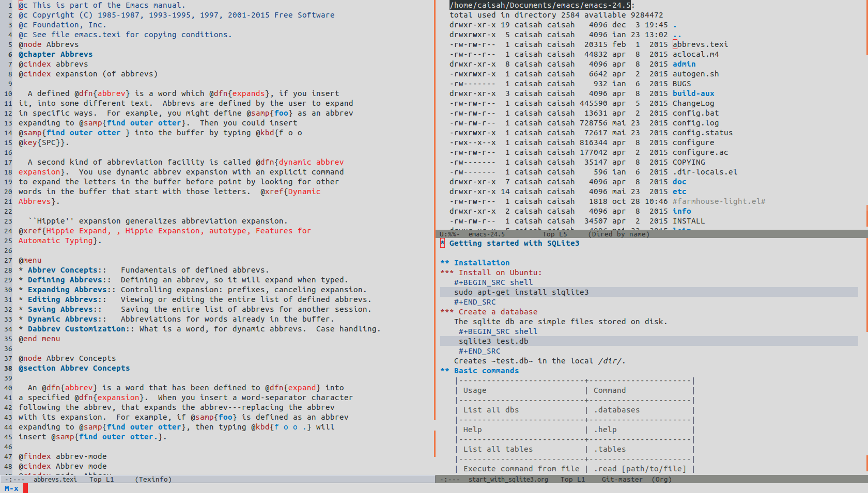Follow 'Abbrev Concepts' menu entry
868x493 pixels.
63,270
